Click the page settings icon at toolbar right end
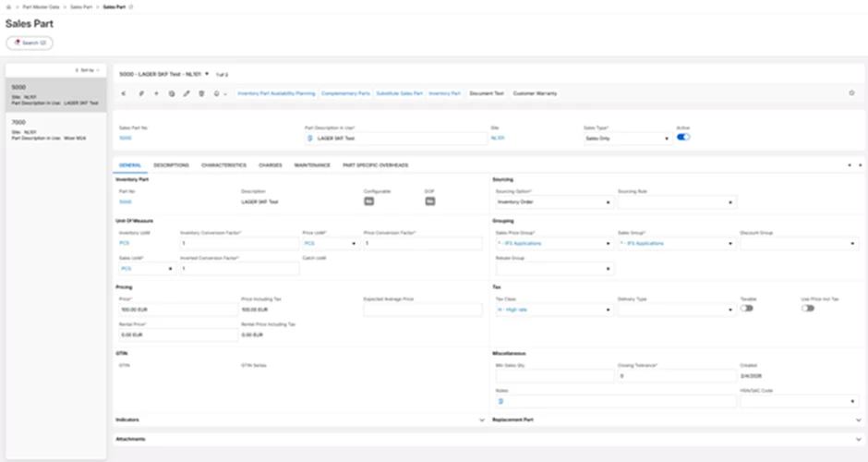This screenshot has height=462, width=868. pos(851,93)
